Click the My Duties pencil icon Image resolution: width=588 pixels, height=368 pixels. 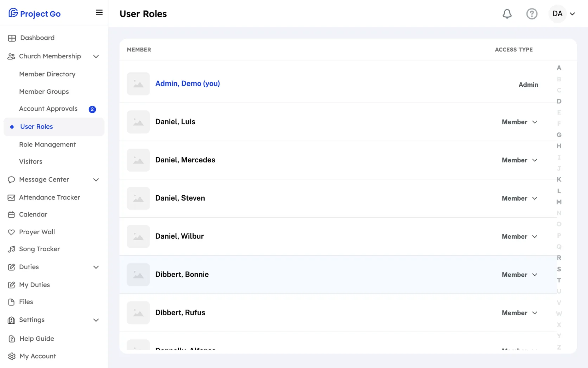pyautogui.click(x=11, y=285)
